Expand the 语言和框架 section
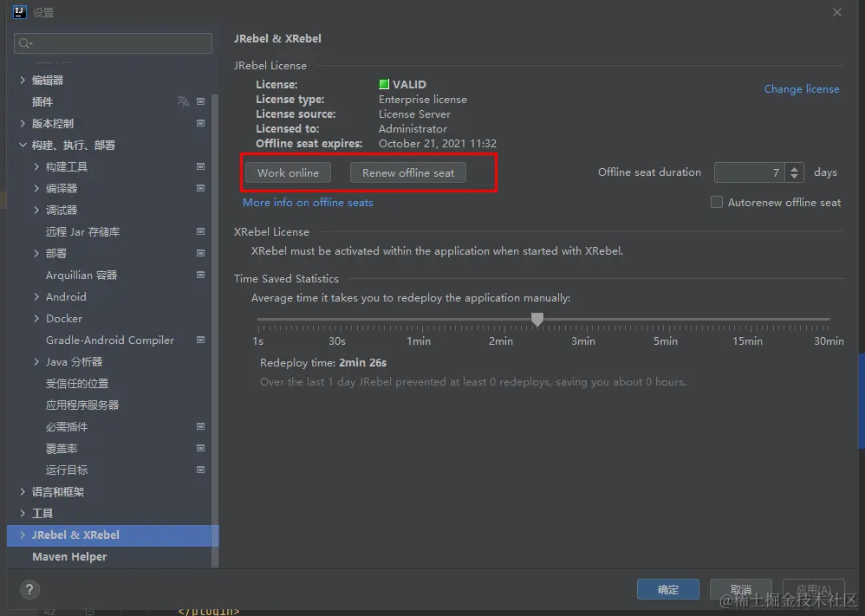The image size is (865, 616). coord(23,491)
